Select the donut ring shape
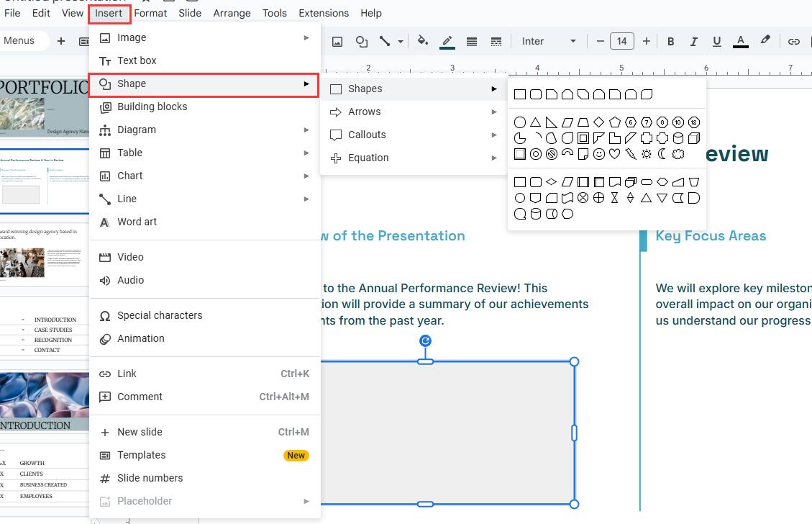The image size is (812, 524). (x=536, y=154)
